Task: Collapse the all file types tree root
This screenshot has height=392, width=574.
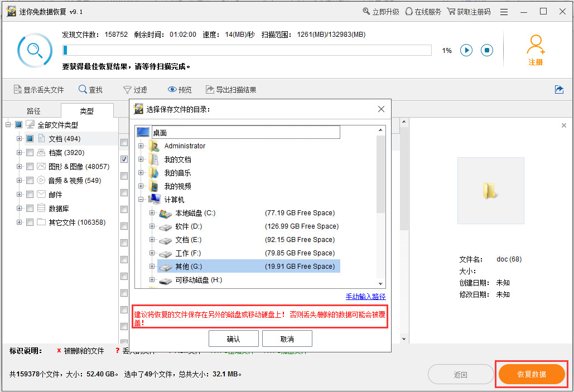Action: click(x=8, y=125)
